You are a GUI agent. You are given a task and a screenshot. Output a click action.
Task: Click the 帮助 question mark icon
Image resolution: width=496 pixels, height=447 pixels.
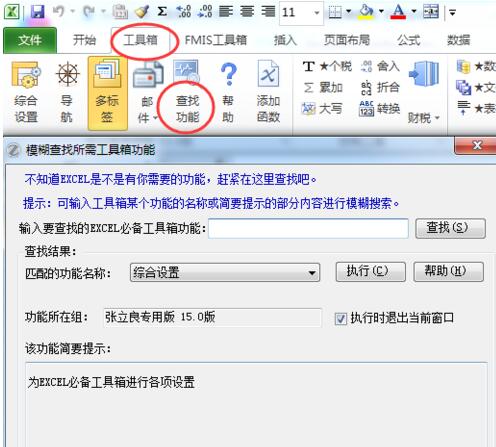pyautogui.click(x=228, y=75)
